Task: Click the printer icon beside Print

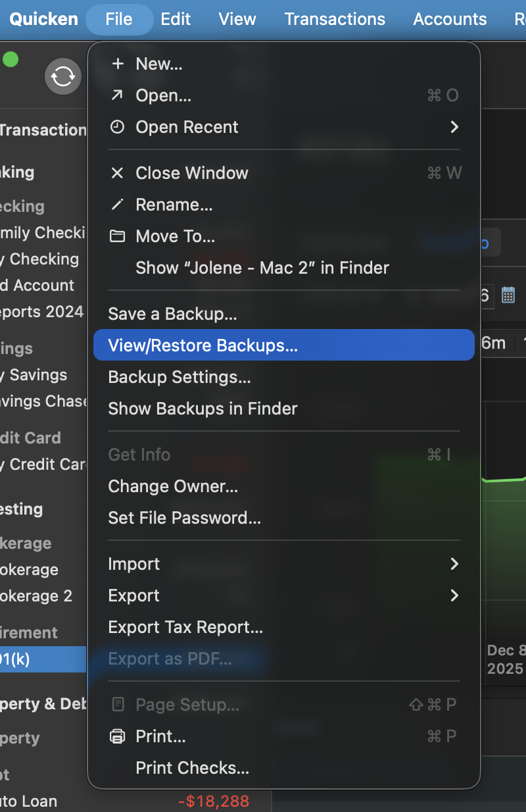Action: click(117, 736)
